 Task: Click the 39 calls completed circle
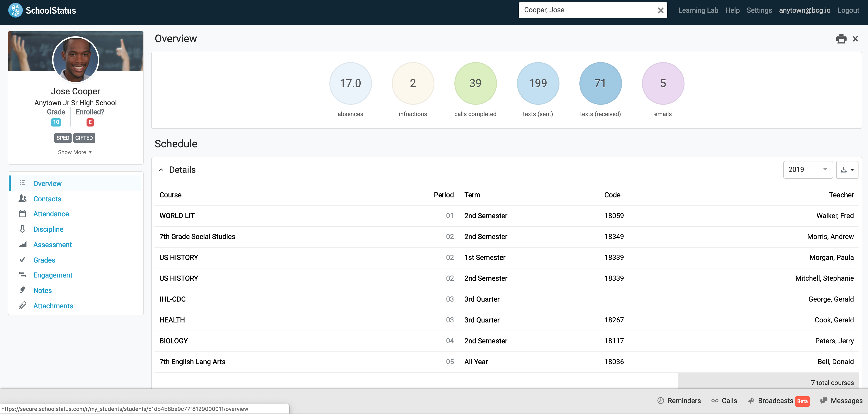point(475,83)
